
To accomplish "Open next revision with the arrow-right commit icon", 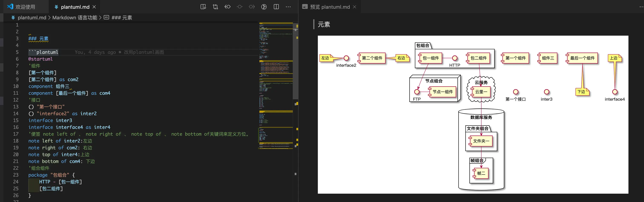I will tap(252, 7).
